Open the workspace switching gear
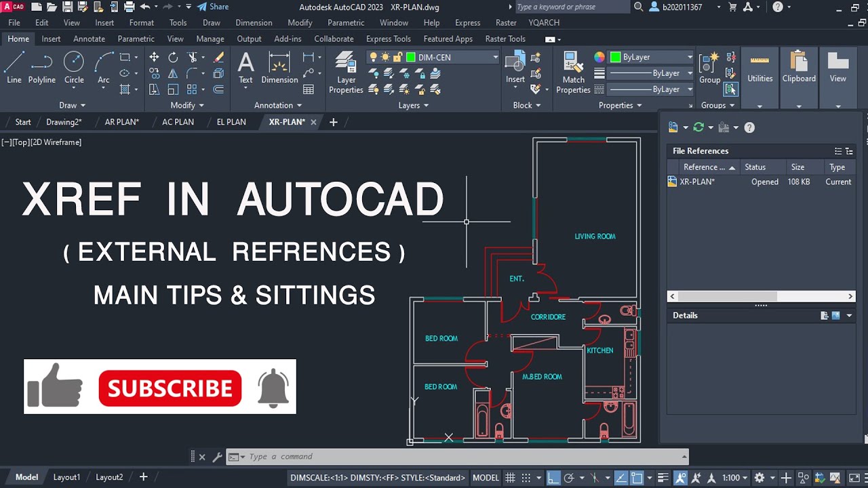The width and height of the screenshot is (868, 488). point(759,478)
